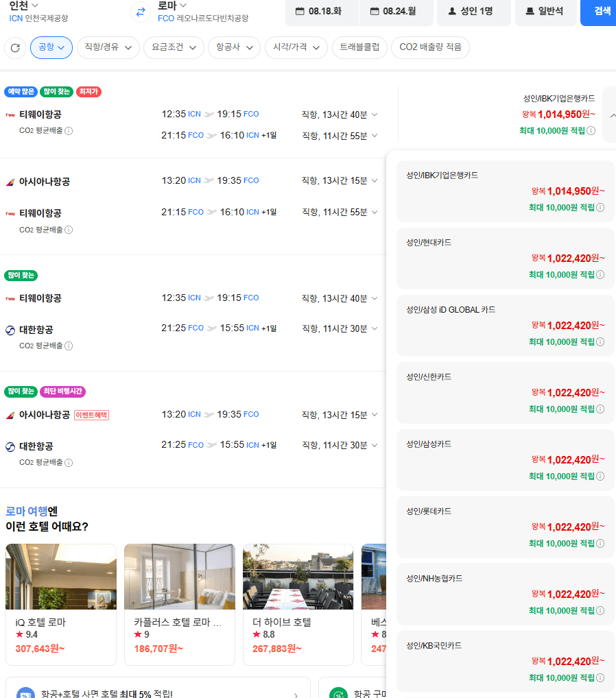Change passenger count 성인 1명
Screen dimensions: 616x698
(x=473, y=12)
